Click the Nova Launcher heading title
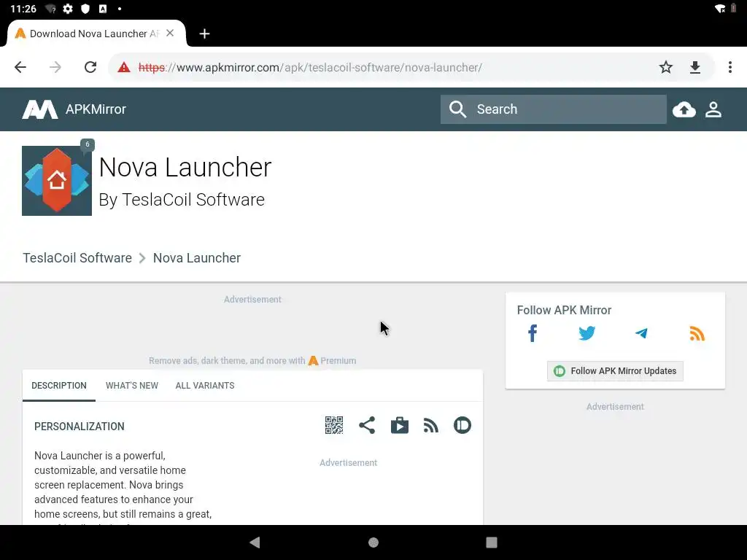747x560 pixels. 185,167
